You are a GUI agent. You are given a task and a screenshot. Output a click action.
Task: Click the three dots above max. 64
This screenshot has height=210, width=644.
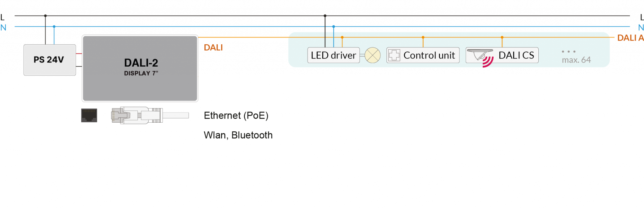pos(569,51)
